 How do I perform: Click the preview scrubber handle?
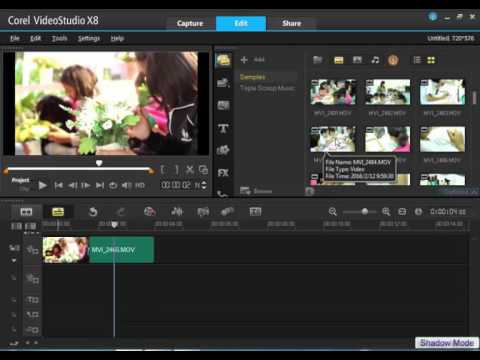[x=99, y=163]
